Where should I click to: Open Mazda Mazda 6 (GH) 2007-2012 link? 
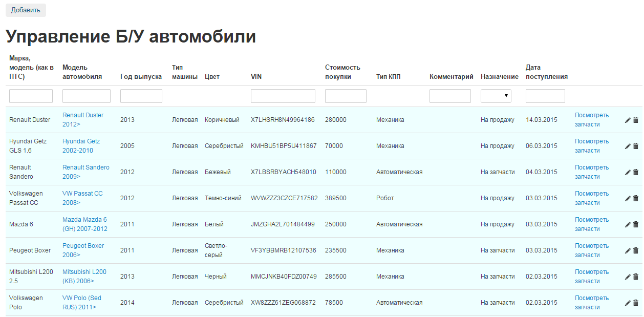click(x=85, y=224)
